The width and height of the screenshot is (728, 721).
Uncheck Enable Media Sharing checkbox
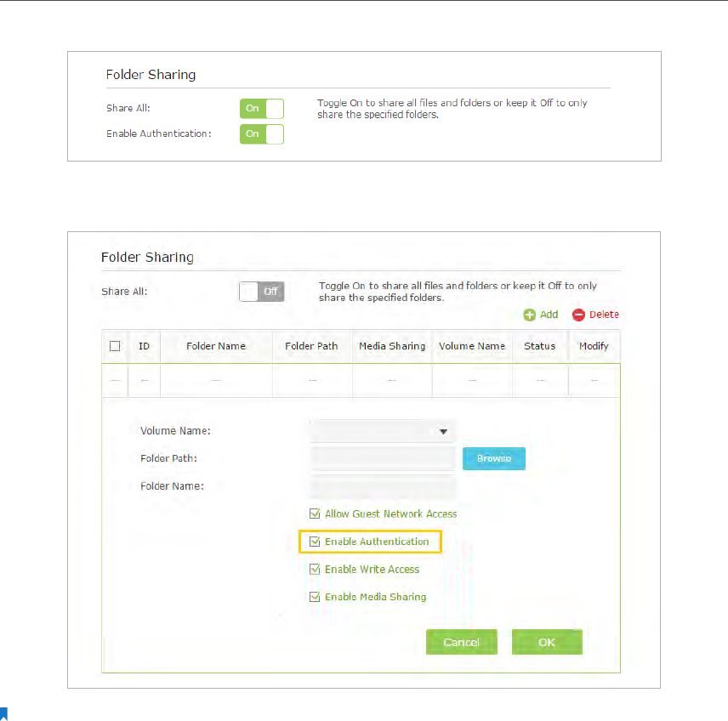click(315, 597)
